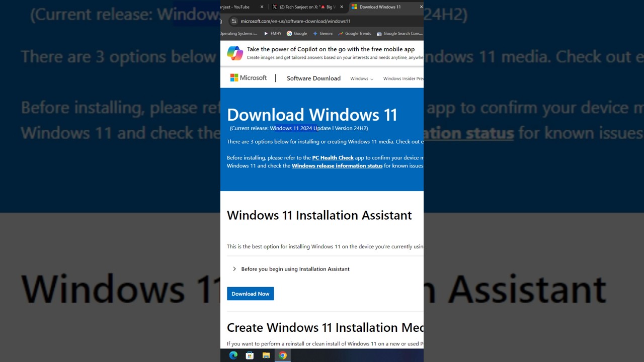Close the Tech Sanjeet on X tab
Image resolution: width=644 pixels, height=362 pixels.
point(342,7)
